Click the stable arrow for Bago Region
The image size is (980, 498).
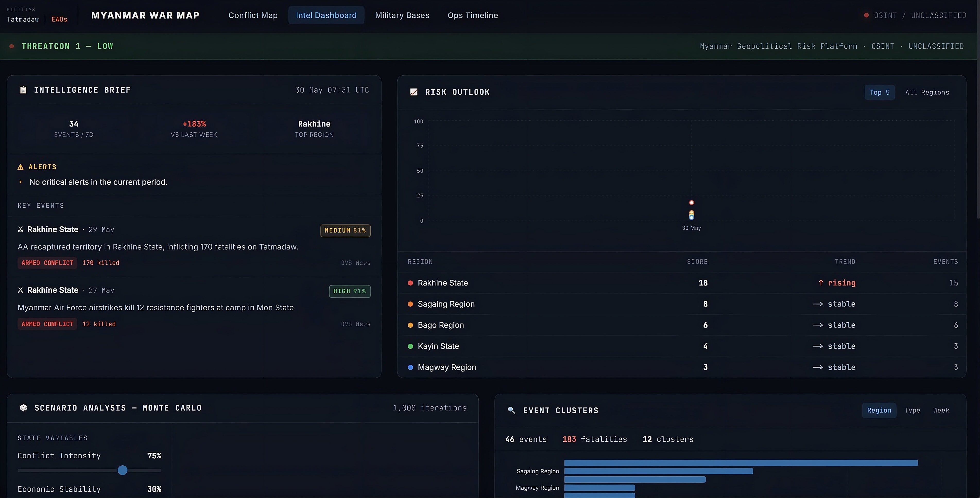tap(818, 325)
